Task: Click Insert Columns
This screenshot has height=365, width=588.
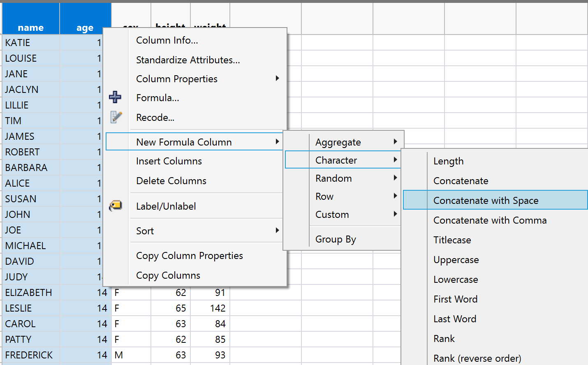Action: click(x=169, y=161)
